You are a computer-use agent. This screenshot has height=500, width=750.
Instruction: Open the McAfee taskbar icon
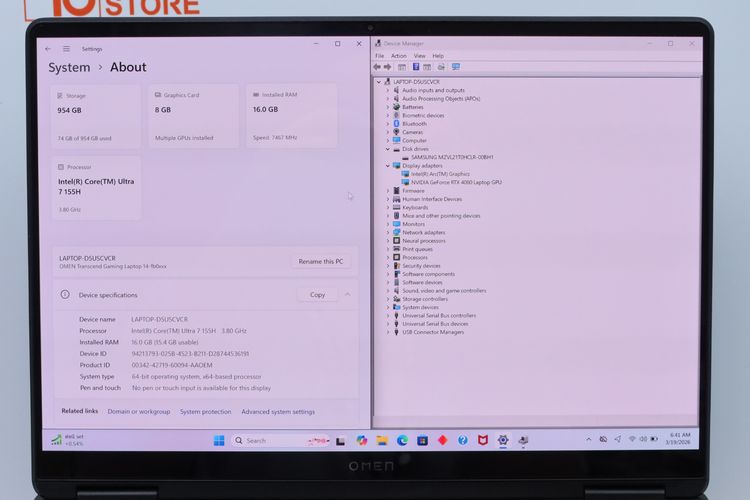click(x=483, y=440)
